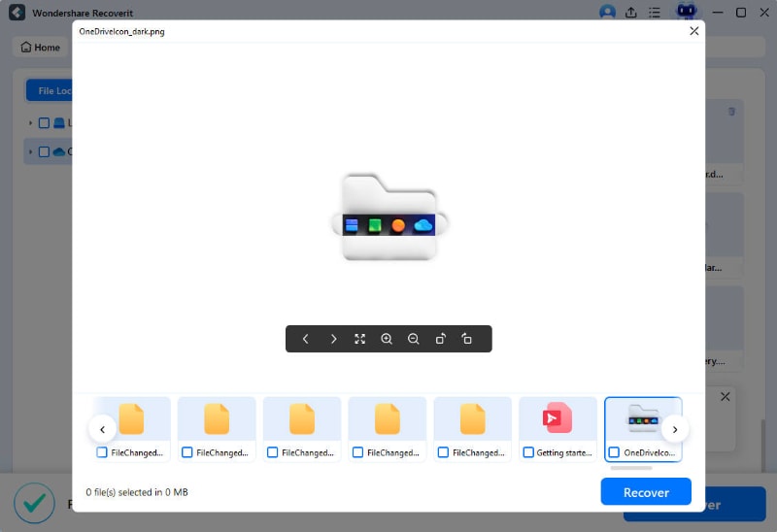777x532 pixels.
Task: Click the Wondershare Recoverit logo icon
Action: coord(17,13)
